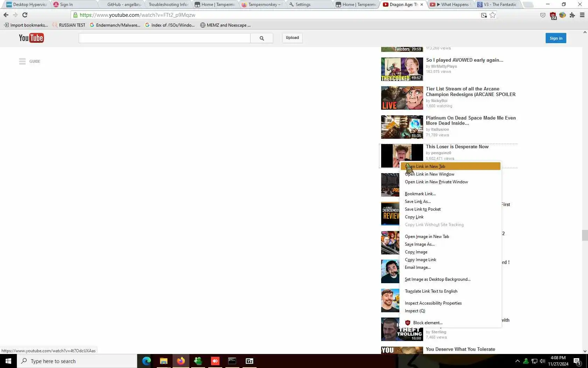Click the magnifier search button on YouTube
The image size is (588, 368).
click(262, 38)
